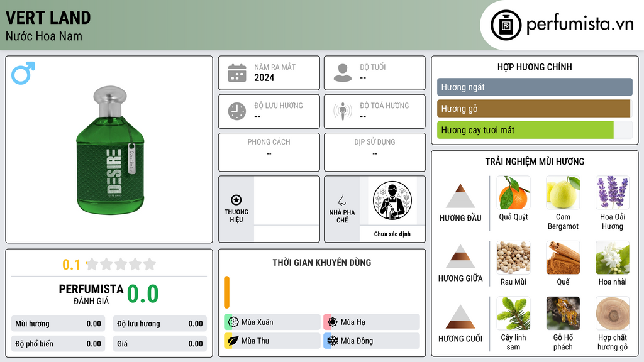Click the perfumer illustration above Chưa xác định
This screenshot has height=362, width=644.
click(392, 200)
